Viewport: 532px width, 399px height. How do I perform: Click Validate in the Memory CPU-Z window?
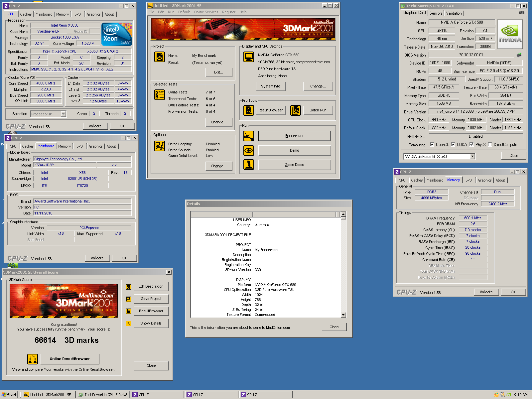coord(486,292)
